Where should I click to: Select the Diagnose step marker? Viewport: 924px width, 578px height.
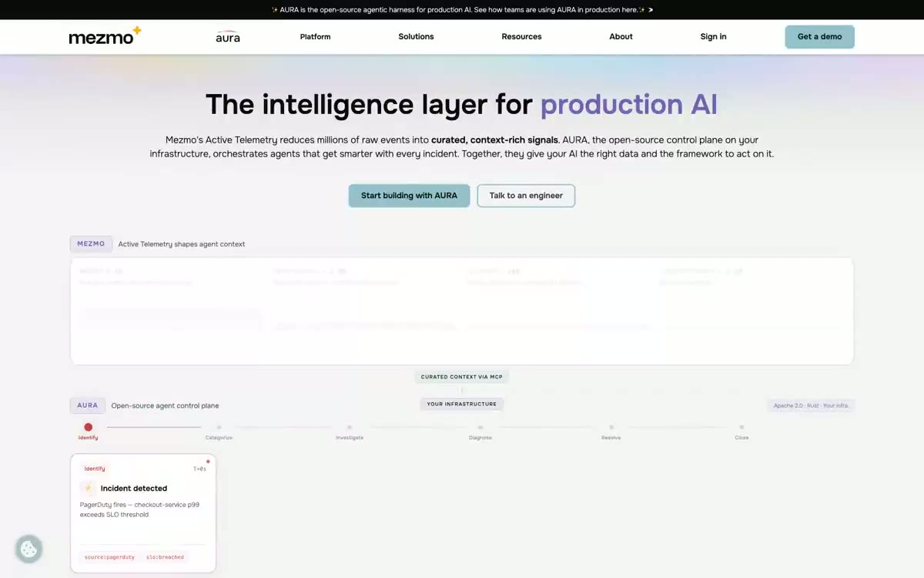[480, 427]
